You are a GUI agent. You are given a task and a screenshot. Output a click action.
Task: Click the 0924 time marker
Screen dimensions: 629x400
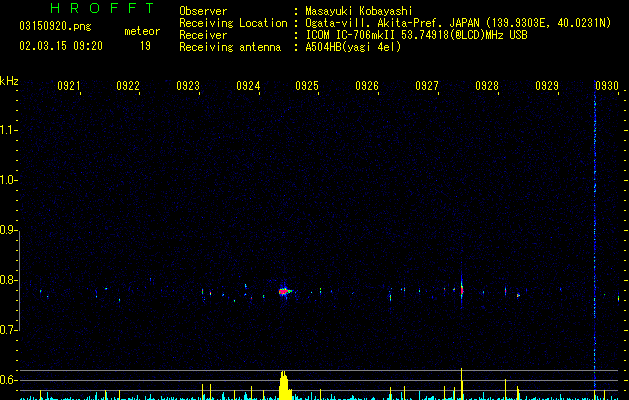pyautogui.click(x=248, y=86)
